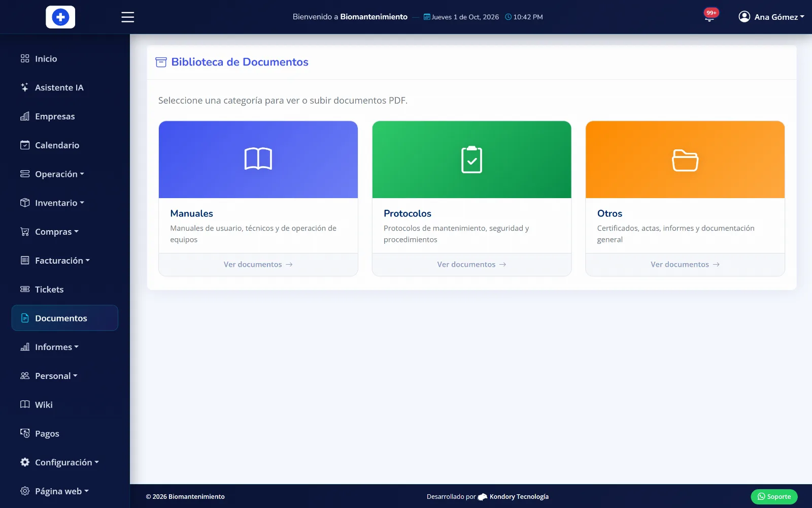Screen dimensions: 812x508
Task: Go to Inicio in sidebar
Action: 65,58
